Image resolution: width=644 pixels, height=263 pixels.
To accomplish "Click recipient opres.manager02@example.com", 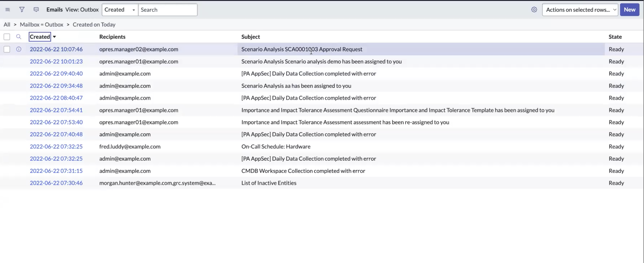I will pos(139,49).
